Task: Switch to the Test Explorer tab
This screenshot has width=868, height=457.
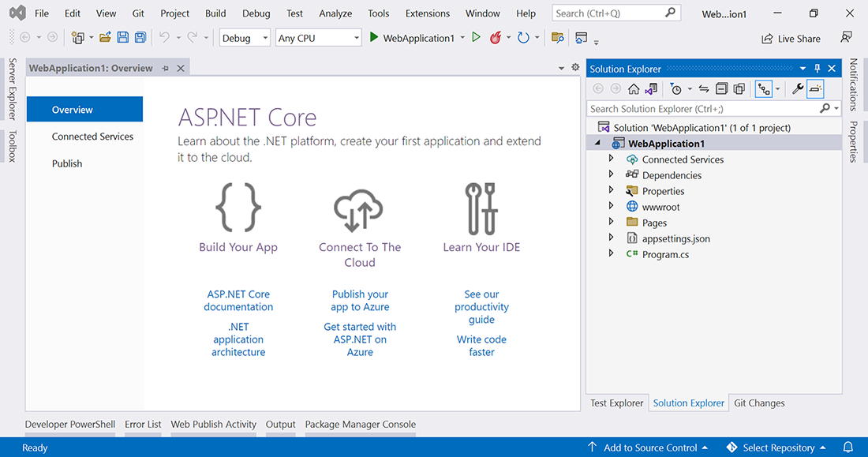Action: tap(617, 403)
